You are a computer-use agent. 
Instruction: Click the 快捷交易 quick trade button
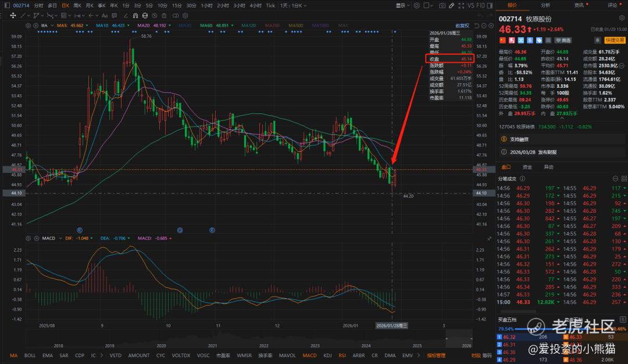click(615, 41)
